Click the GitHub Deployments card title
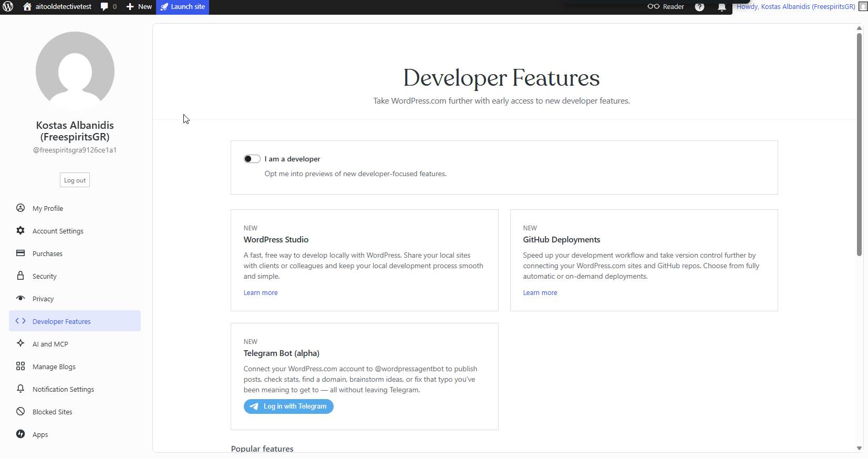868x458 pixels. [x=561, y=240]
